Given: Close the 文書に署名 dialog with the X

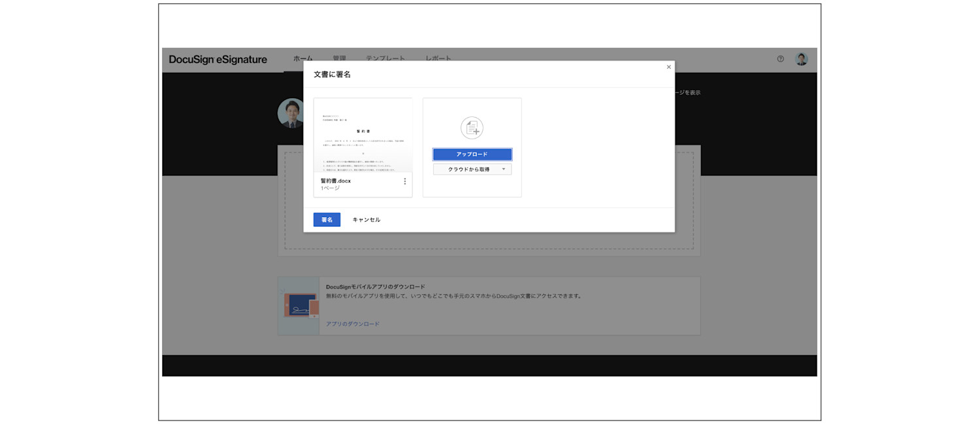Looking at the screenshot, I should coord(668,67).
